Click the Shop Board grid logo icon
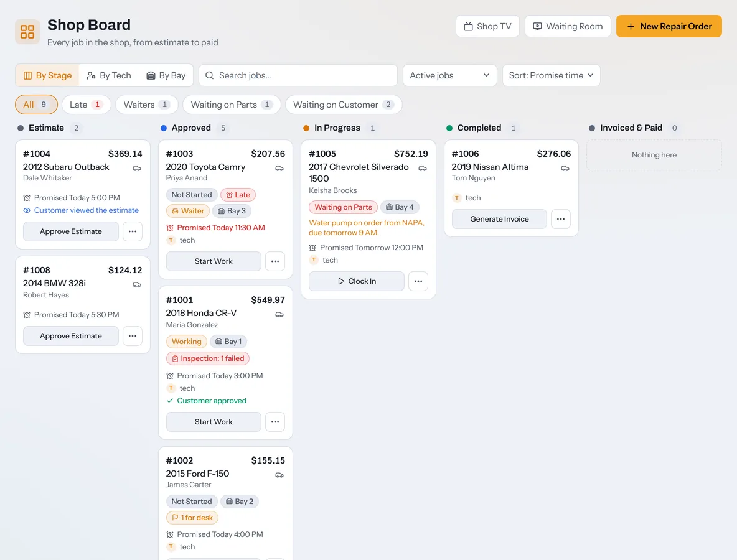 (27, 32)
